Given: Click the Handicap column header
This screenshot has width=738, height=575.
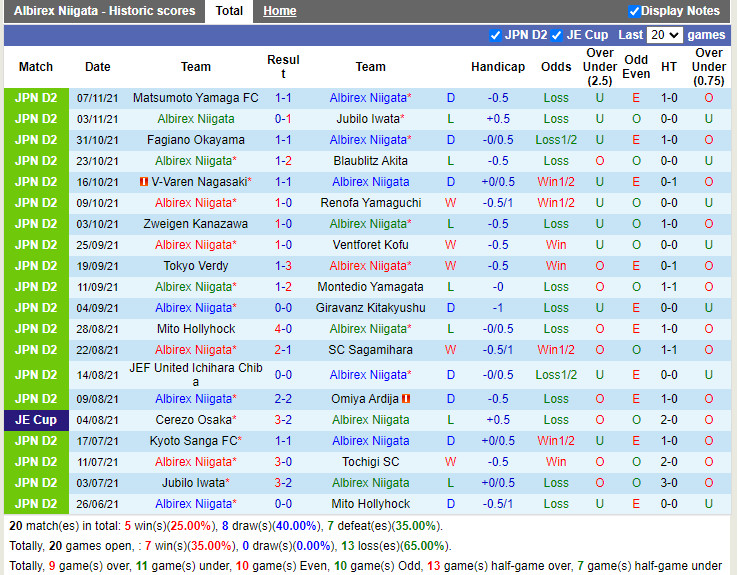Looking at the screenshot, I should point(498,67).
